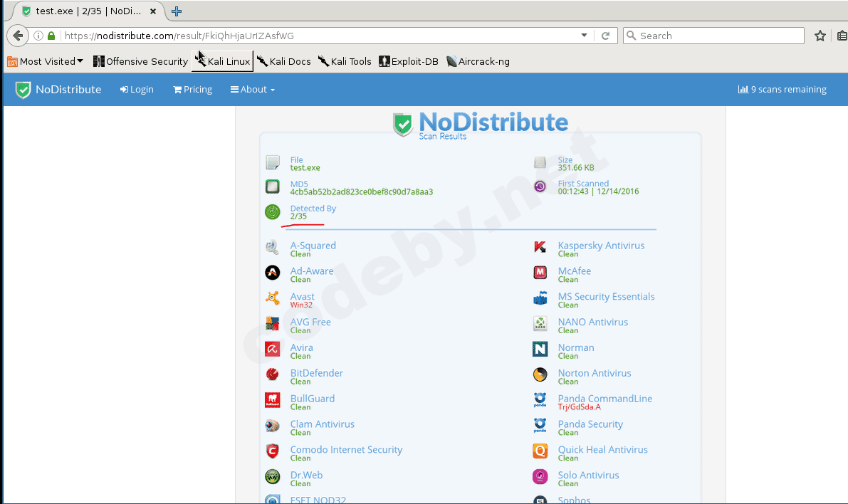The image size is (848, 504).
Task: Click the first scanned date 12/14/2016
Action: pos(617,191)
